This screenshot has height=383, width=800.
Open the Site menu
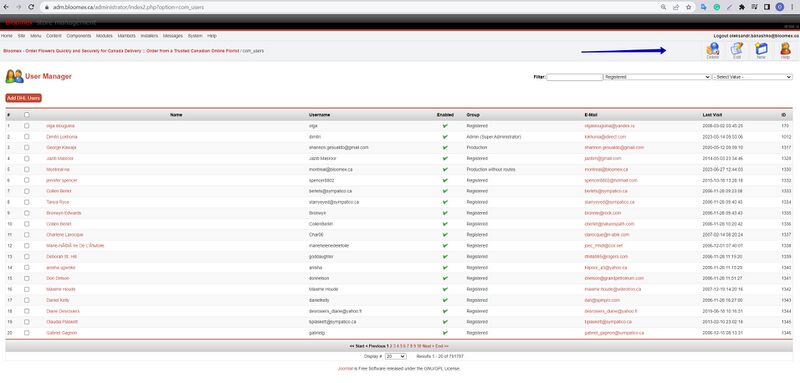[x=21, y=36]
